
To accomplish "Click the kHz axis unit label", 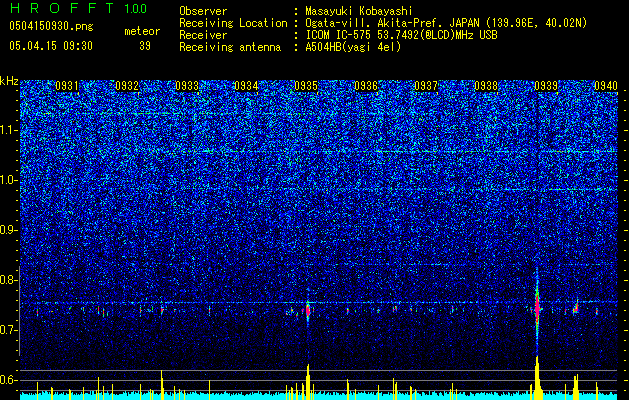I will click(x=9, y=81).
